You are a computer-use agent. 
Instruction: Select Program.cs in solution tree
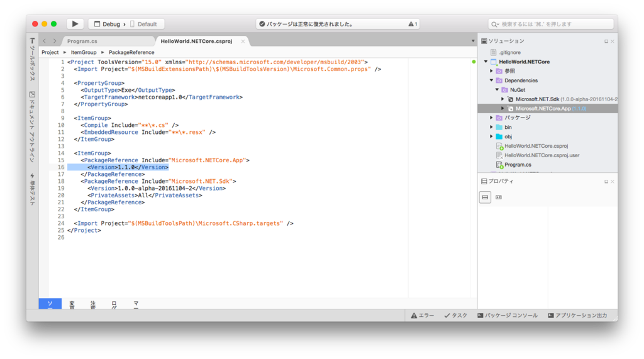518,165
